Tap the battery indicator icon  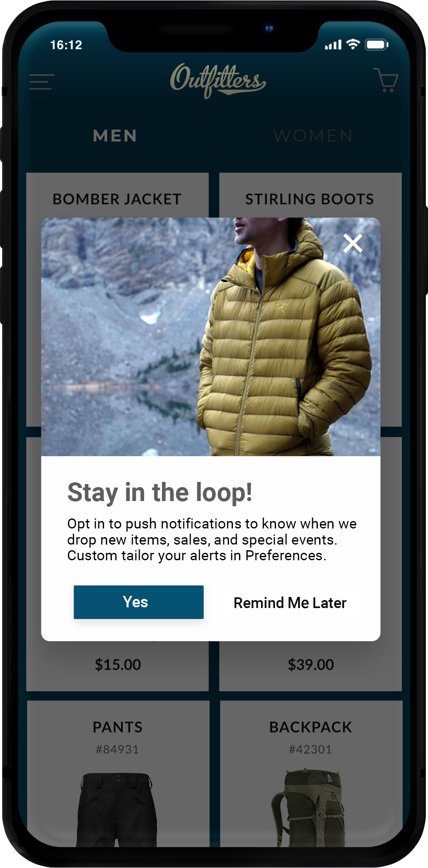(x=377, y=44)
